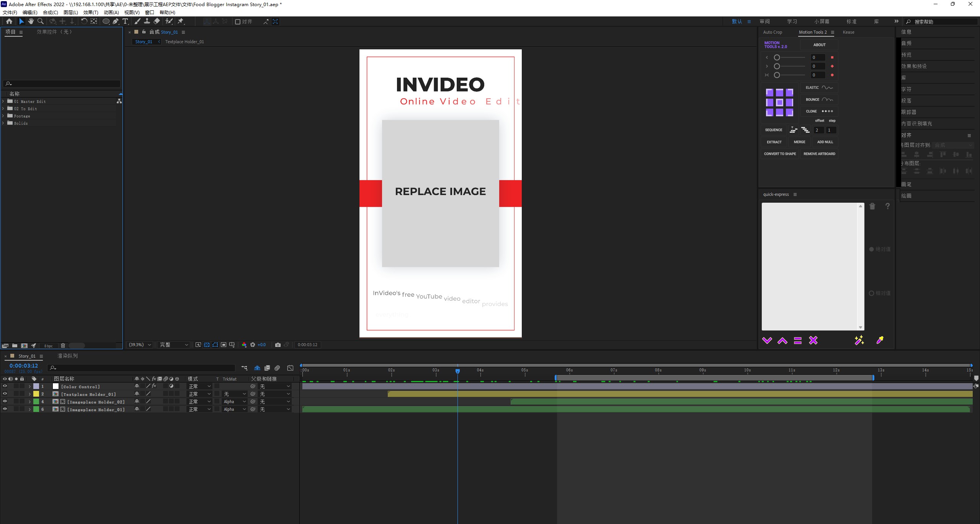
Task: Click the lavender Color Control label swatch
Action: pos(36,386)
